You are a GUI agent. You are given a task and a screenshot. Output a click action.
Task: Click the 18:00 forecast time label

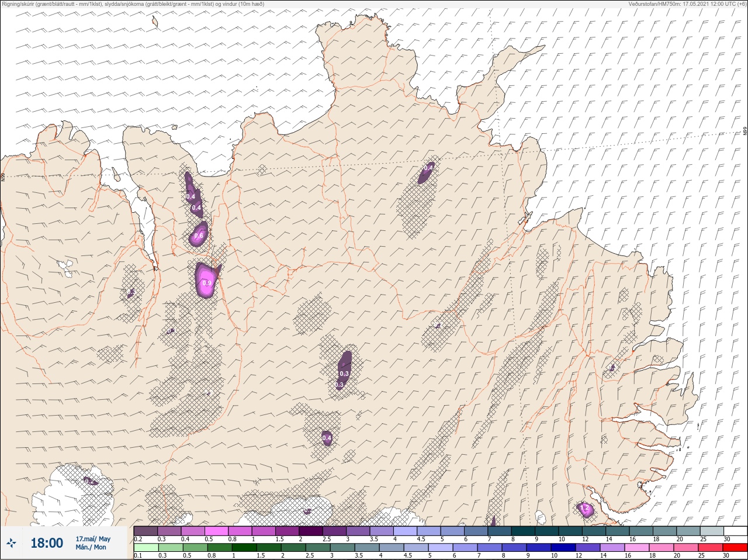(x=47, y=543)
